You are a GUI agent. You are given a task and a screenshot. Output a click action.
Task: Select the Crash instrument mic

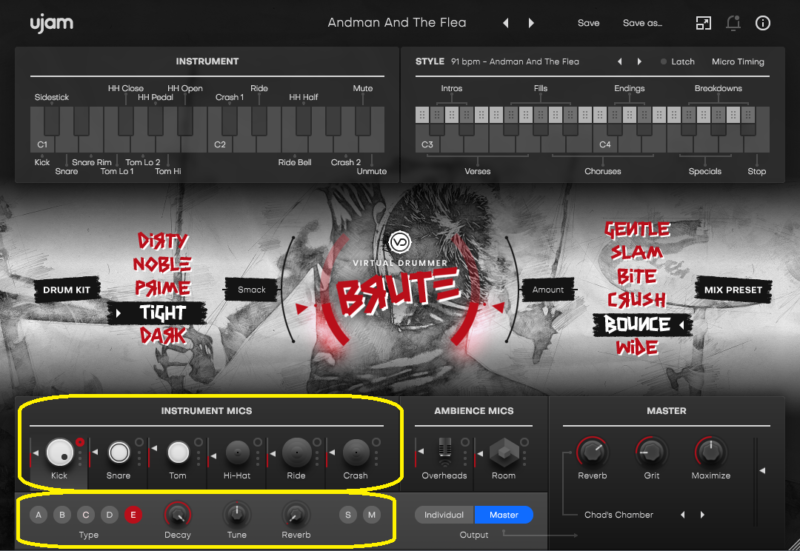coord(356,453)
